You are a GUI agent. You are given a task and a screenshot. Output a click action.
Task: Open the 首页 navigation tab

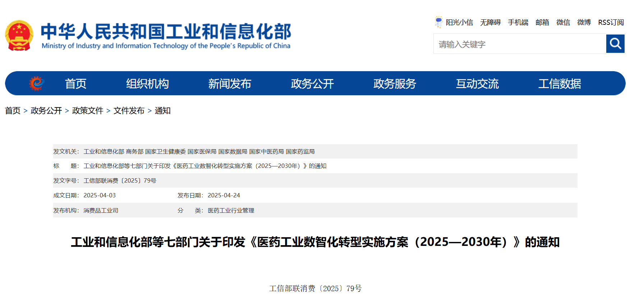[x=75, y=84]
